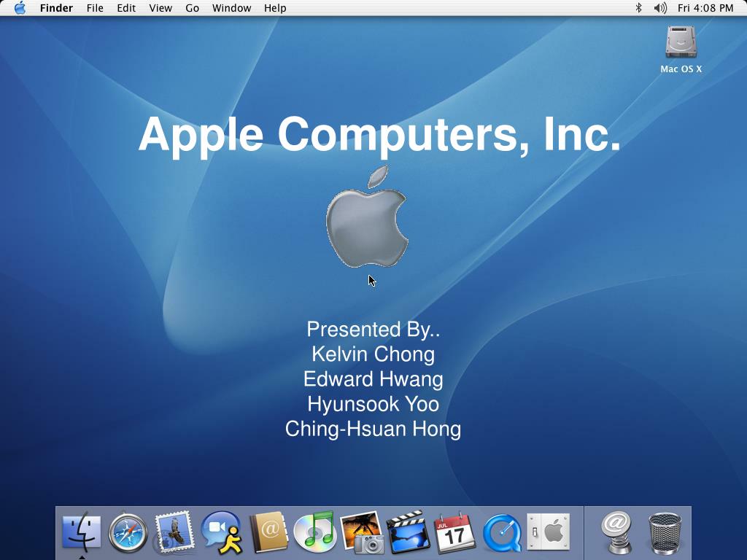This screenshot has width=747, height=560.
Task: Open iPhoto camera icon in Dock
Action: [x=362, y=532]
